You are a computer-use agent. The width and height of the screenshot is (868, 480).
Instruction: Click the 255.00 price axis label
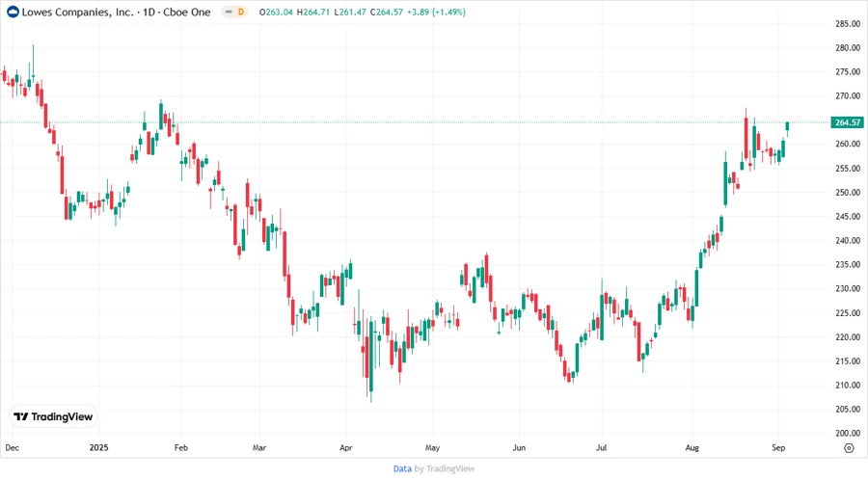pyautogui.click(x=848, y=168)
